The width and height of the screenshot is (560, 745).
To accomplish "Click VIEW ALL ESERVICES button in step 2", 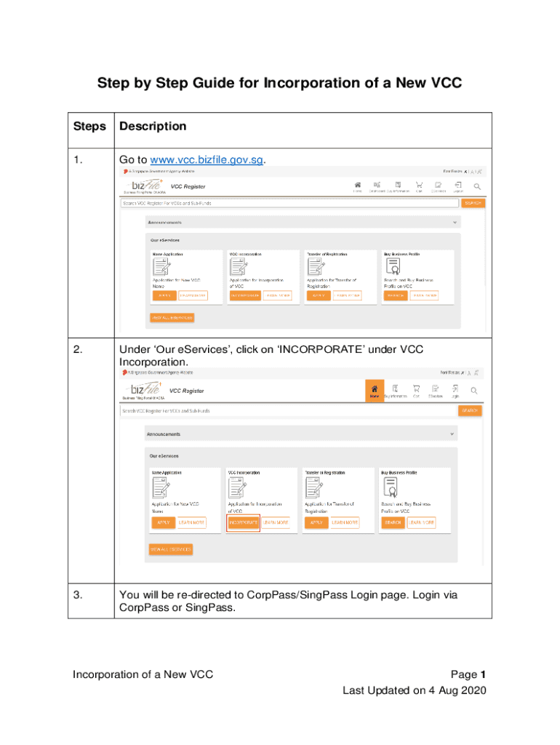I will click(171, 549).
